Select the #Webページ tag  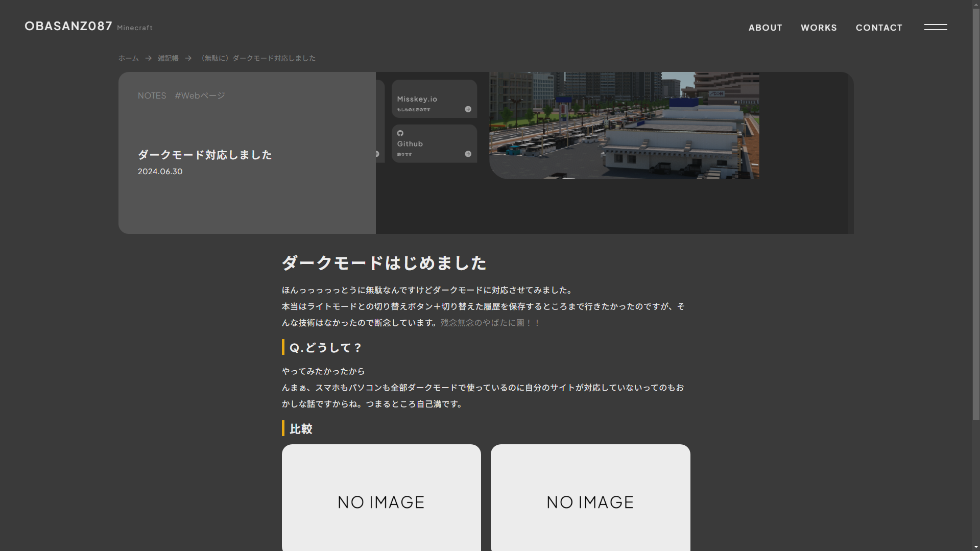[x=200, y=95]
